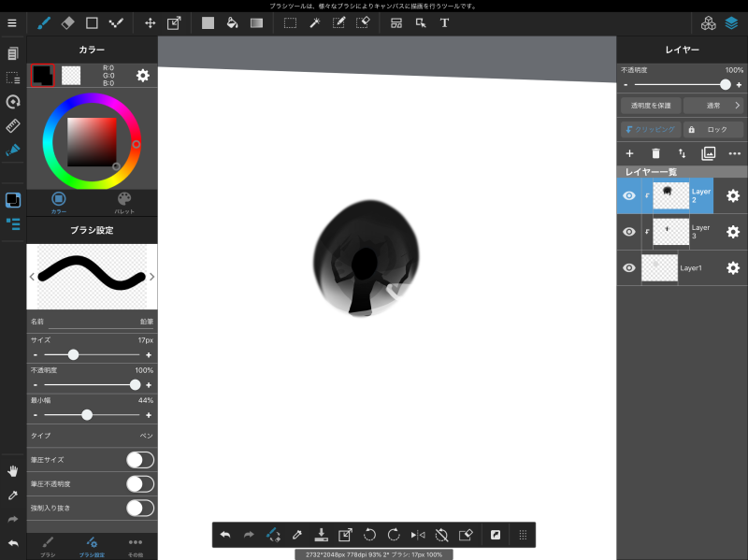Show next brush preview with right chevron
This screenshot has height=560, width=748.
[x=152, y=277]
